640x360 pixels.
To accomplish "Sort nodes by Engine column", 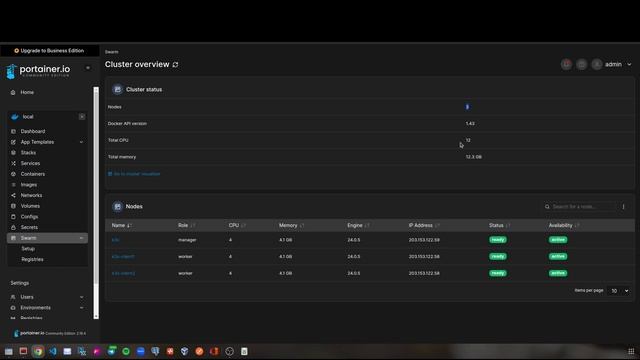I will pyautogui.click(x=358, y=225).
